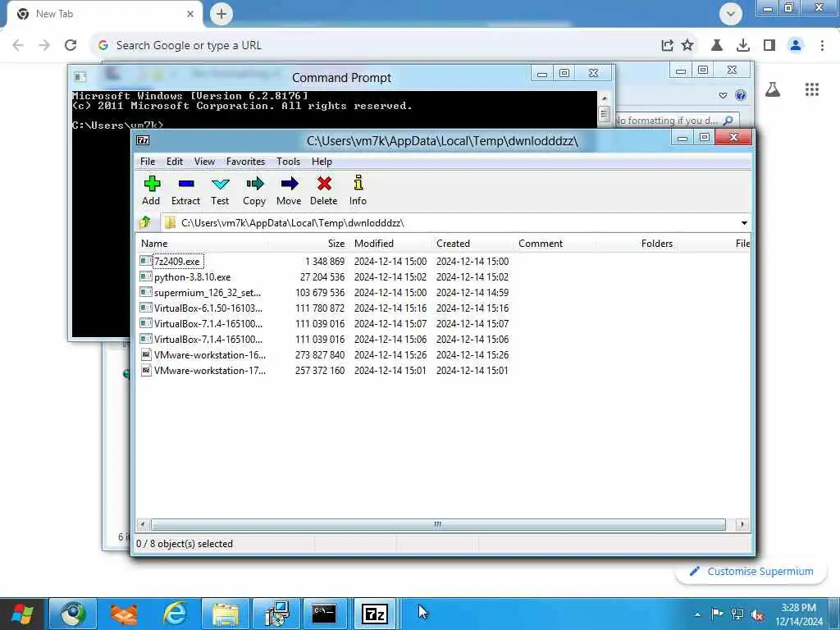
Task: Show hidden tray icons arrow
Action: [x=697, y=614]
